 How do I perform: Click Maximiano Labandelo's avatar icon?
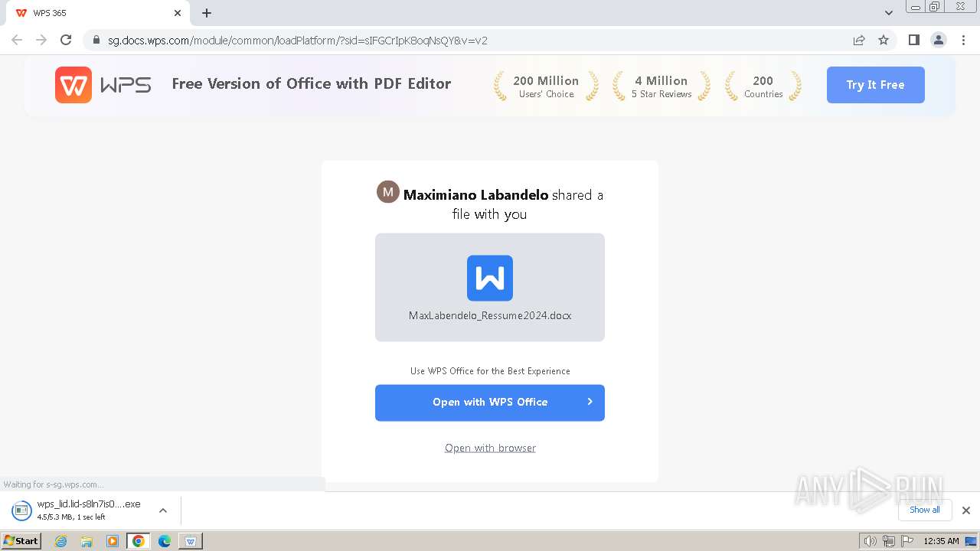click(388, 192)
